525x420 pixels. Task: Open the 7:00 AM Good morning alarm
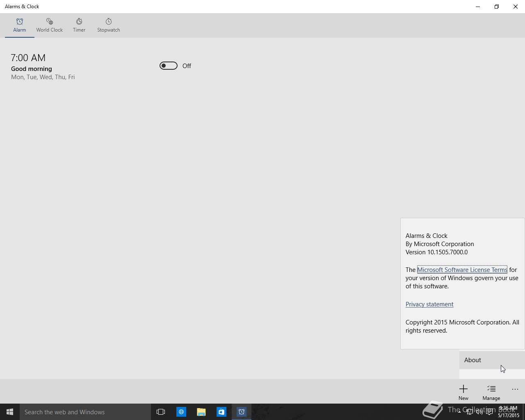(x=43, y=66)
